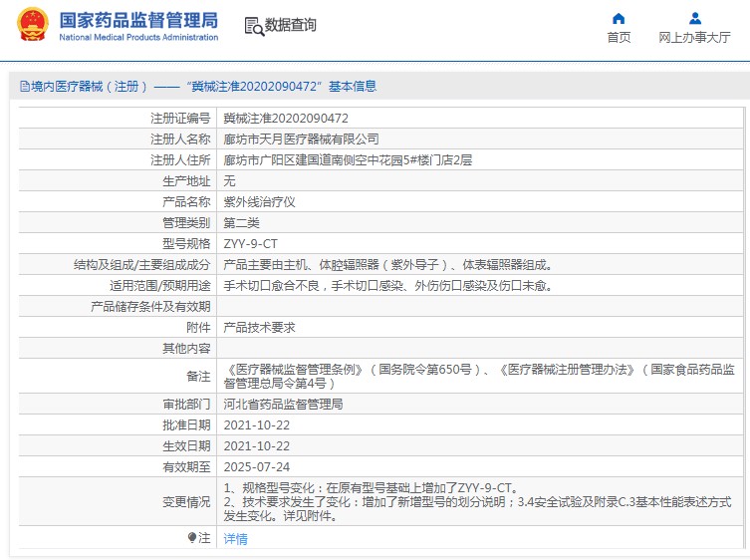Click management category 第二类
Screen dimensions: 750x560
click(242, 223)
